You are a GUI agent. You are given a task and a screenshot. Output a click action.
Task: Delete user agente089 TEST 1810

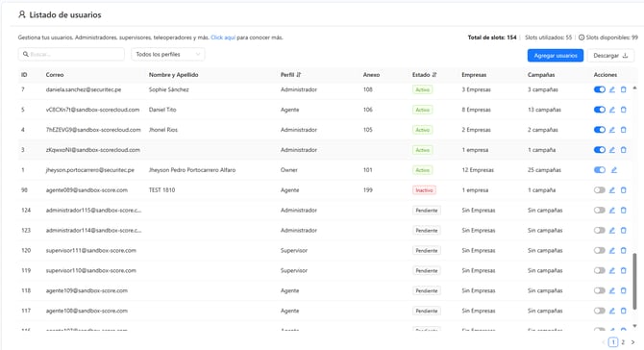pos(624,190)
